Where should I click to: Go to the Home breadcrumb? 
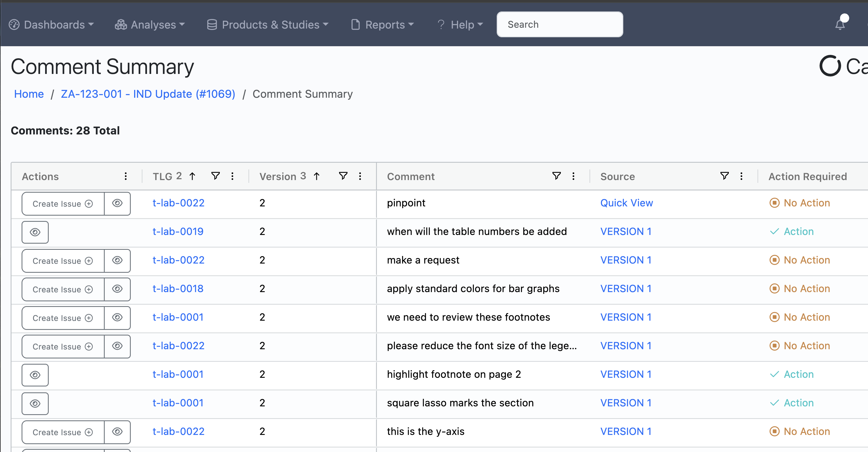(x=29, y=94)
